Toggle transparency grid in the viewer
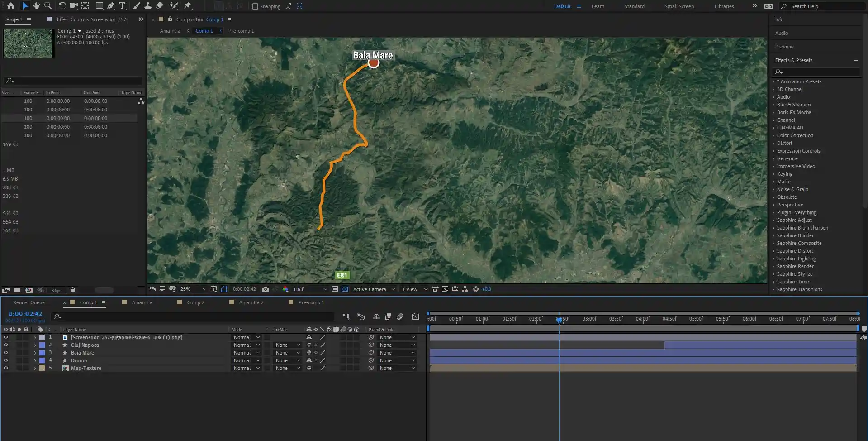868x441 pixels. point(345,289)
